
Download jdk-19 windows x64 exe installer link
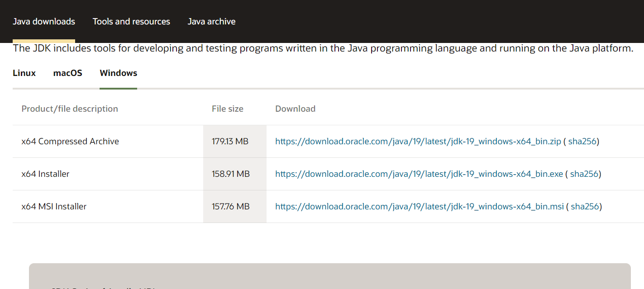click(x=419, y=174)
